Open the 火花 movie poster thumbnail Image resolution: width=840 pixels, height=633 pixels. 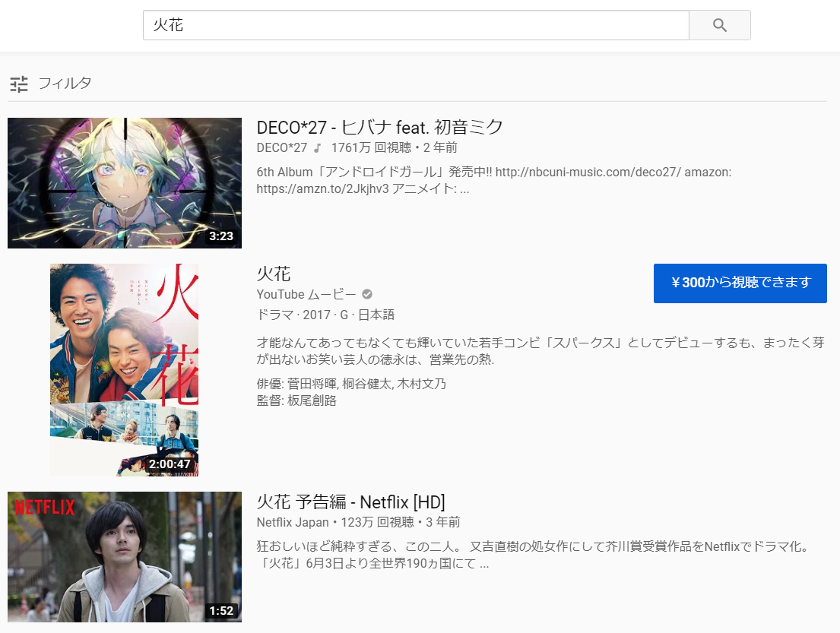point(124,370)
